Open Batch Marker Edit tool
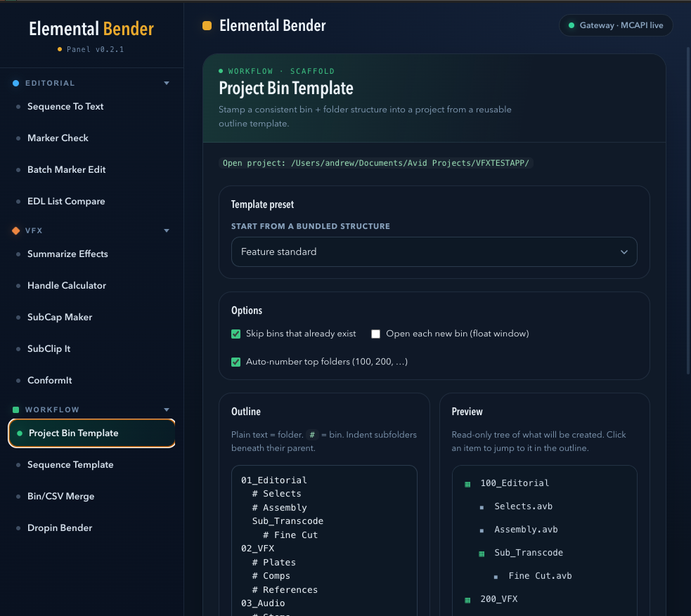This screenshot has width=691, height=616. click(67, 169)
